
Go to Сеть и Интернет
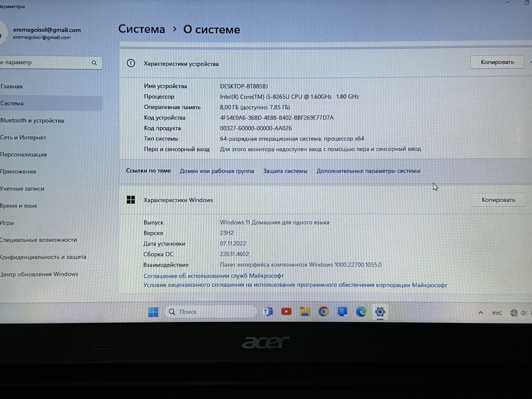click(23, 137)
